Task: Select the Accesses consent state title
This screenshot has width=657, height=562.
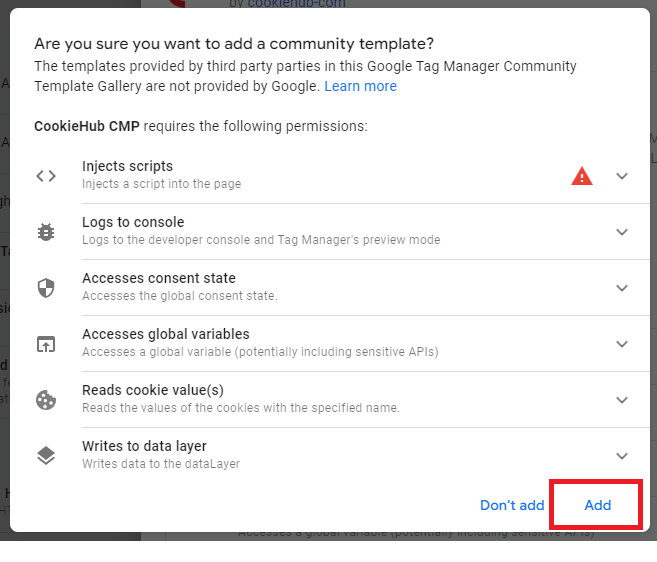Action: (x=159, y=278)
